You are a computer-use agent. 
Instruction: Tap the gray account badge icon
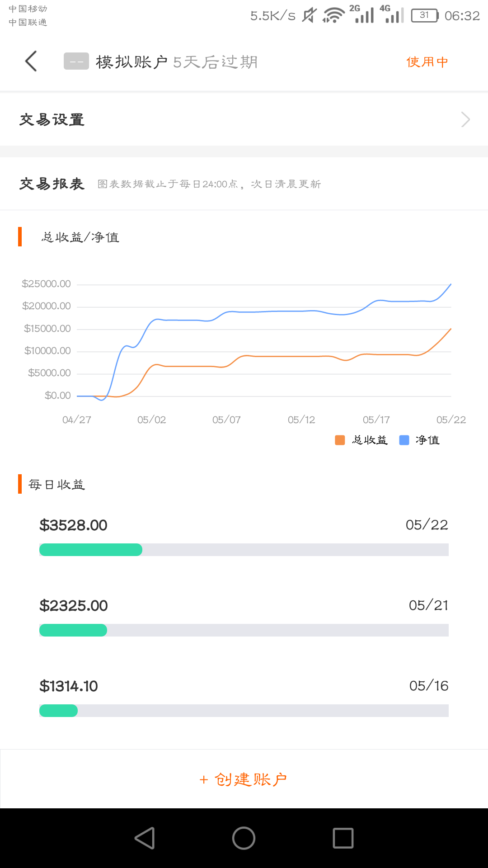click(76, 61)
